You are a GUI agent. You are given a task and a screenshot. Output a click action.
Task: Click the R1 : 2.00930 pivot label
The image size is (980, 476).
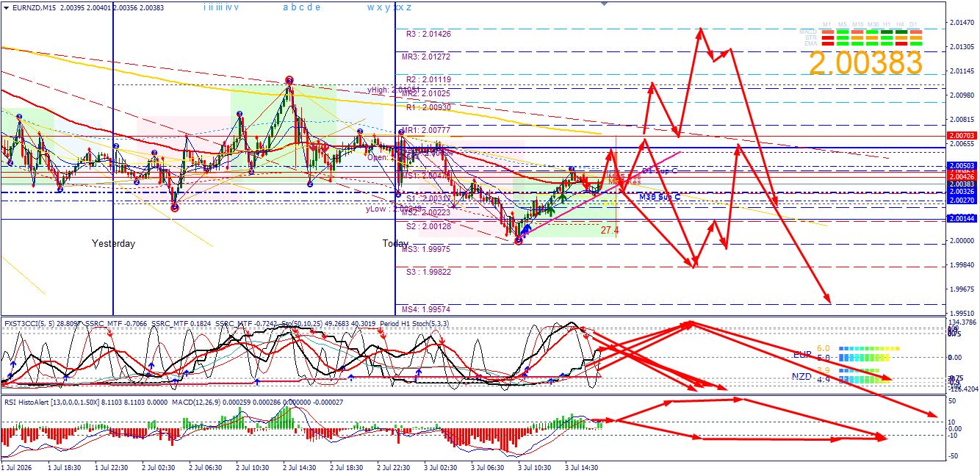click(x=428, y=107)
